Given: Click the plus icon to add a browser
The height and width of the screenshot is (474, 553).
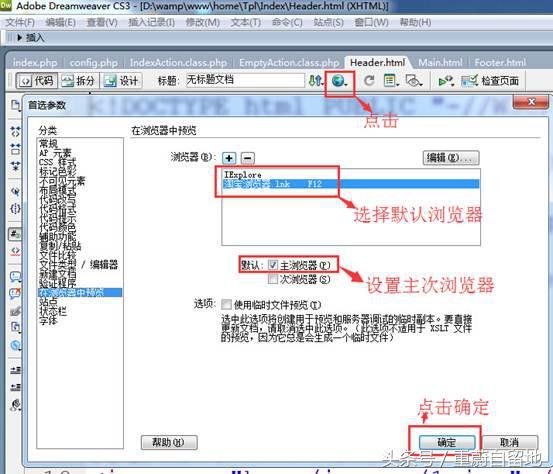Looking at the screenshot, I should [229, 158].
